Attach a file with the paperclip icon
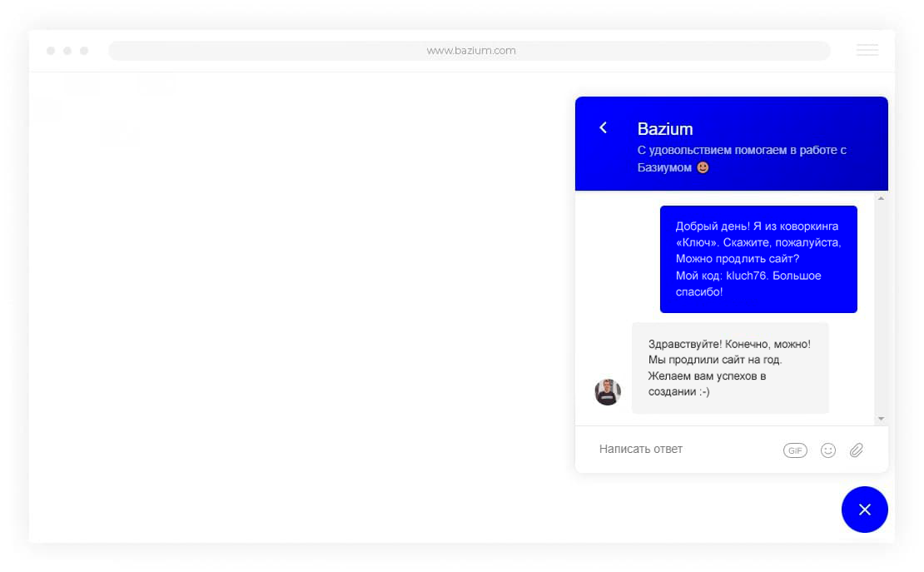 point(857,450)
